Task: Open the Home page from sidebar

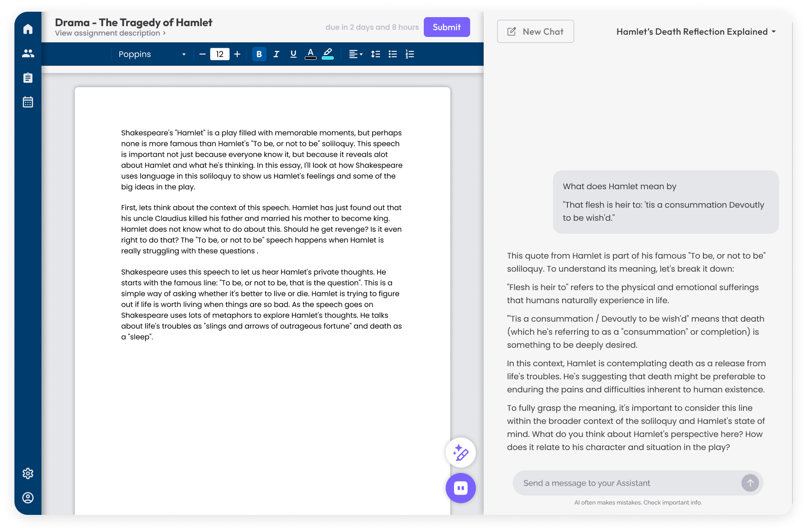Action: 28,29
